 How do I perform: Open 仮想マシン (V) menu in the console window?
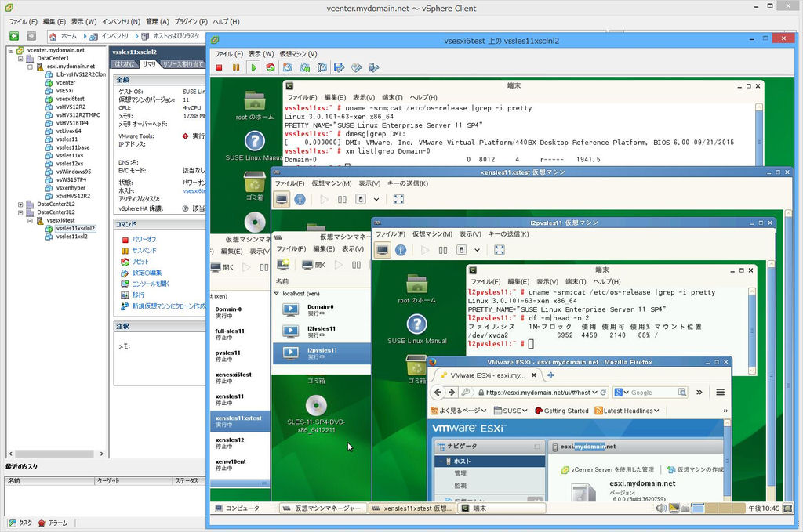298,54
